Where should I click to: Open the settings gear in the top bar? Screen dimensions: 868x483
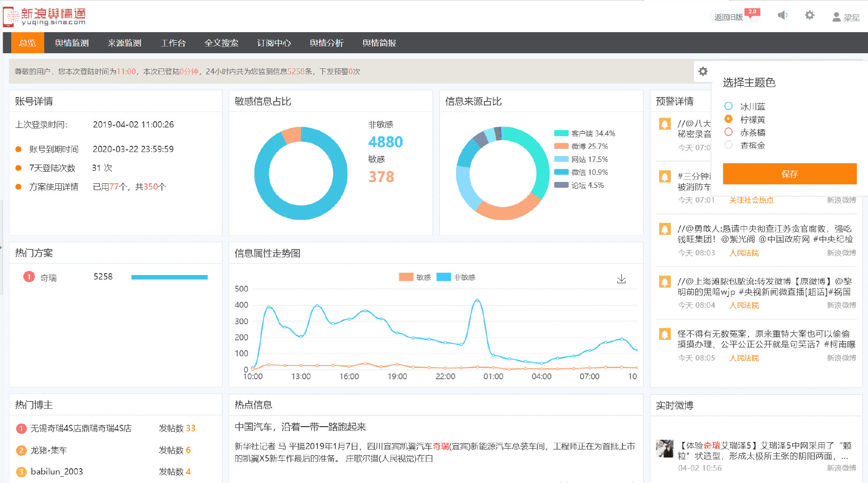(x=809, y=15)
